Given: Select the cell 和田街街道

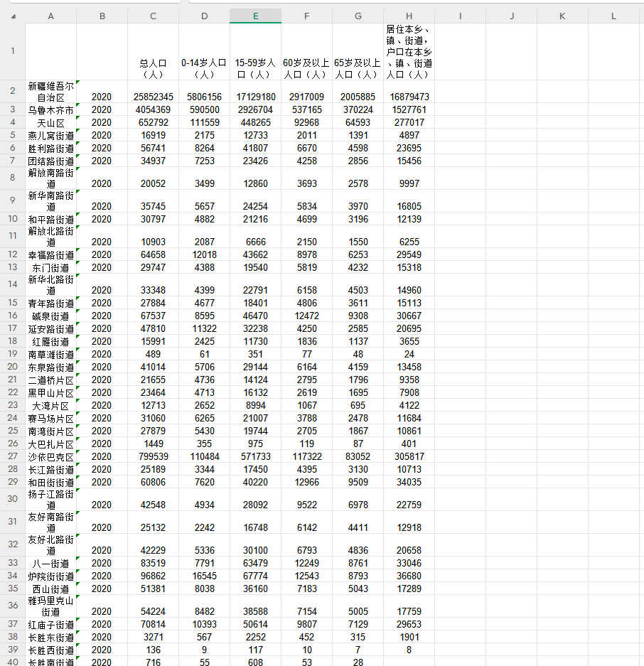Looking at the screenshot, I should pos(51,482).
